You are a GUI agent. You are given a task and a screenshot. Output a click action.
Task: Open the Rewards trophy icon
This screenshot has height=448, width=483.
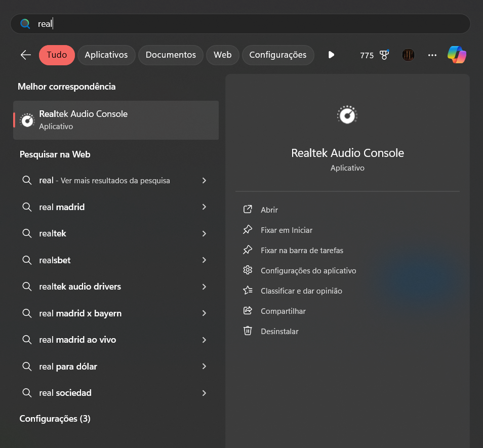[x=384, y=55]
